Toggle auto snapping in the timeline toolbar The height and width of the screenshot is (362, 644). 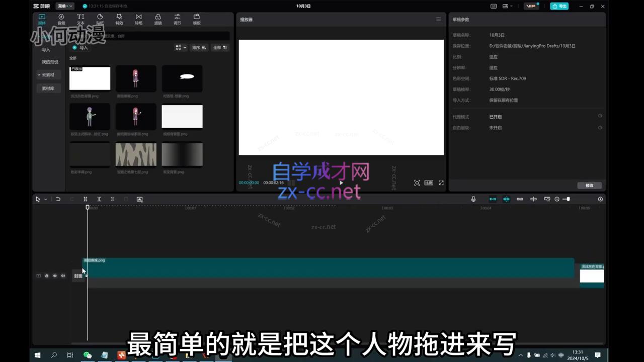(506, 199)
